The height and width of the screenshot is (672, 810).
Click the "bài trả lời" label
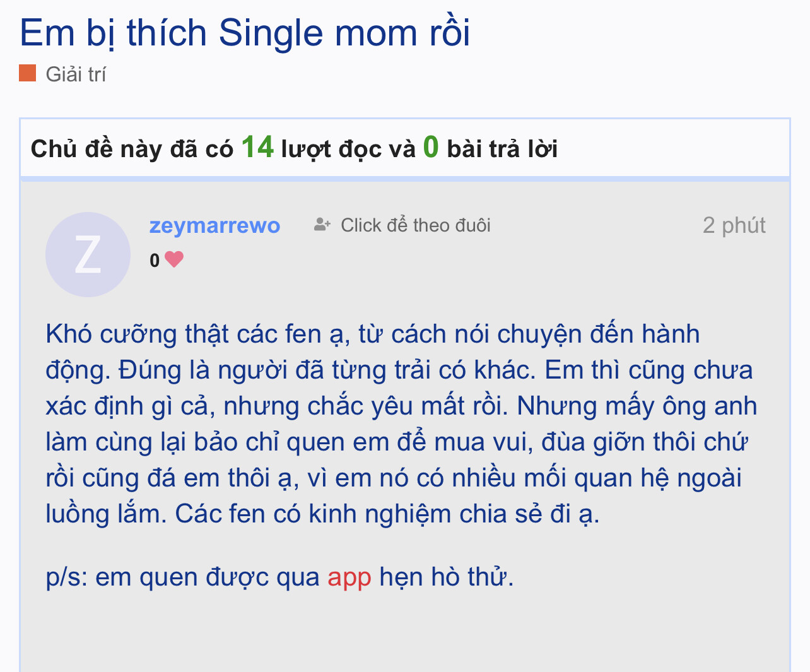click(502, 150)
